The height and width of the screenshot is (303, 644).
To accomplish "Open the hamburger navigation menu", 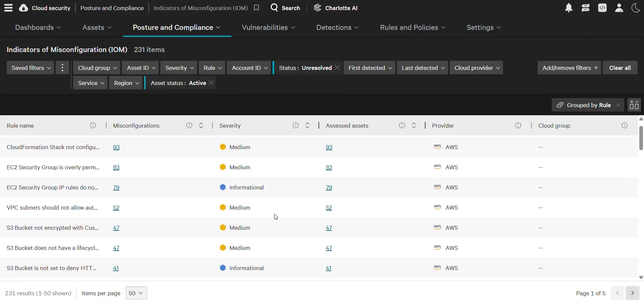I will point(8,8).
